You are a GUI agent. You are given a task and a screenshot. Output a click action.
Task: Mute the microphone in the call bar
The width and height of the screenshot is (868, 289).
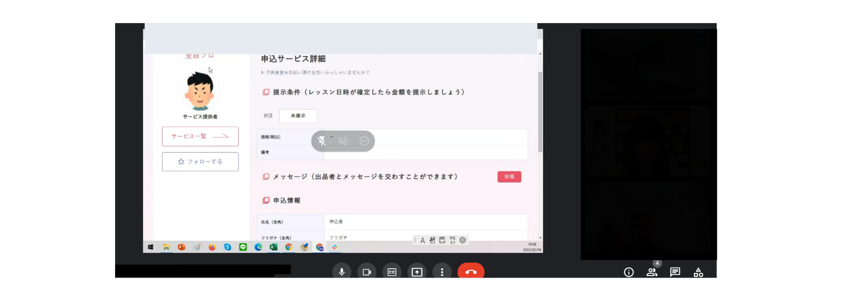tap(342, 272)
